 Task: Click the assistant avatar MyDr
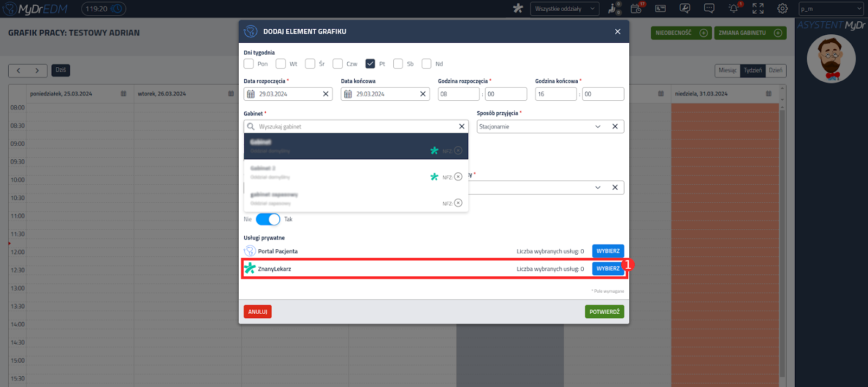click(x=831, y=59)
